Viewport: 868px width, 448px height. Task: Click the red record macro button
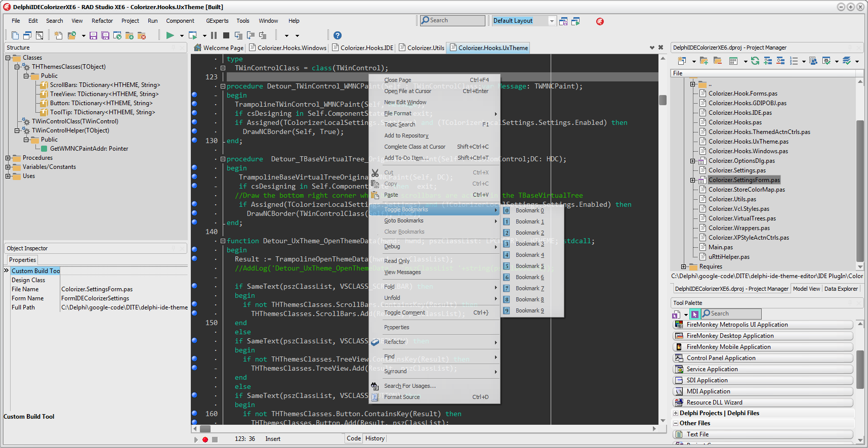click(205, 439)
